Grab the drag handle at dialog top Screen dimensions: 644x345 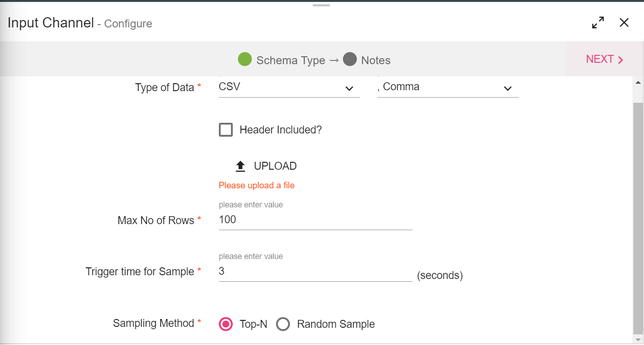click(321, 5)
